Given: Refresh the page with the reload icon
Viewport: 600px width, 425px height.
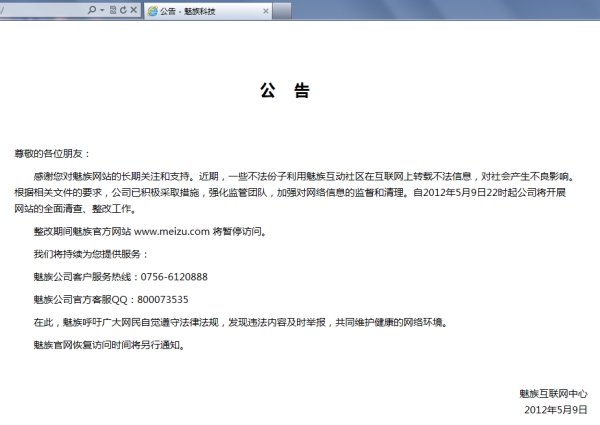Looking at the screenshot, I should coord(123,10).
